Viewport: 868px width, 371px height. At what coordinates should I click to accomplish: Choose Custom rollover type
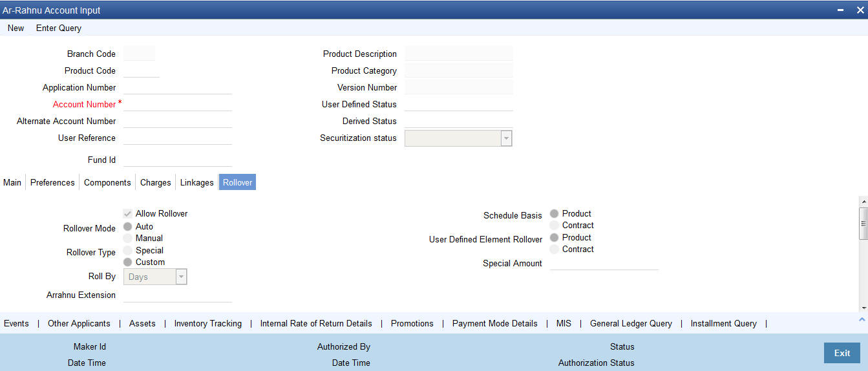[x=127, y=262]
